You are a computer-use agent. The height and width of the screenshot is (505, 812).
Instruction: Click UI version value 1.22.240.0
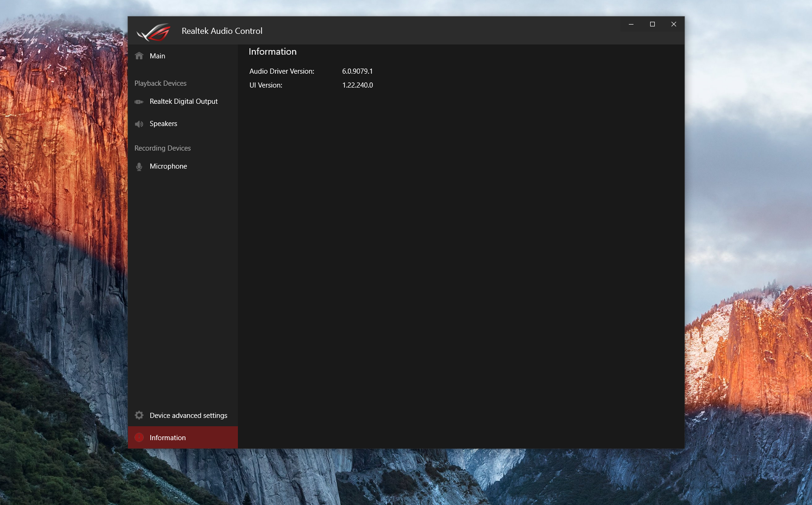tap(358, 85)
